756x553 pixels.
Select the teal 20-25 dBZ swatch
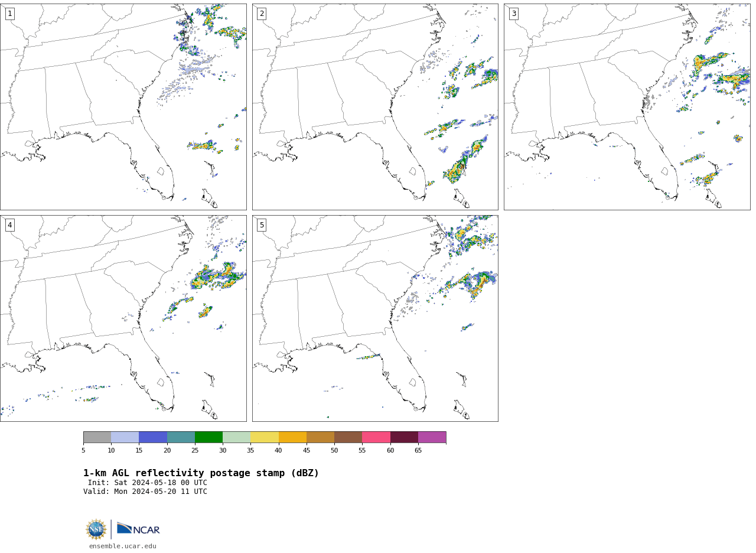181,437
